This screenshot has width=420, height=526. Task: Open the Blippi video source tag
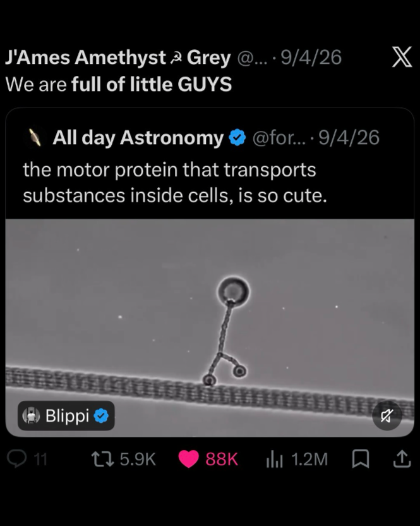66,415
